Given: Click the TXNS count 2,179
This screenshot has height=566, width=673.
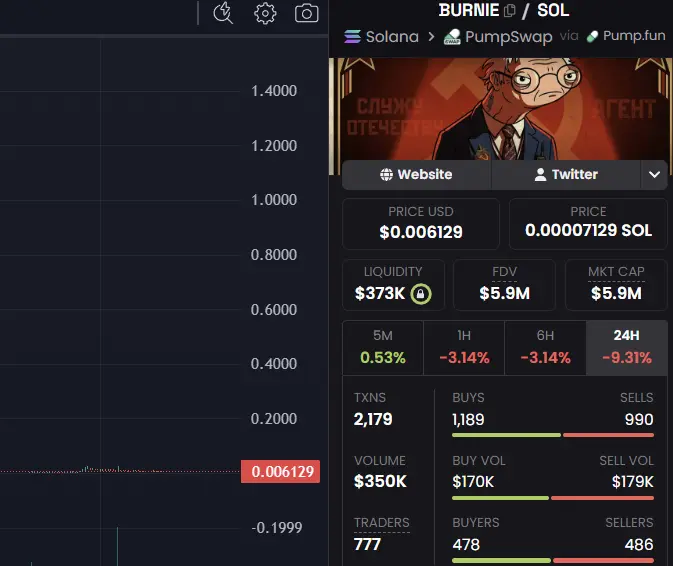Looking at the screenshot, I should 373,419.
